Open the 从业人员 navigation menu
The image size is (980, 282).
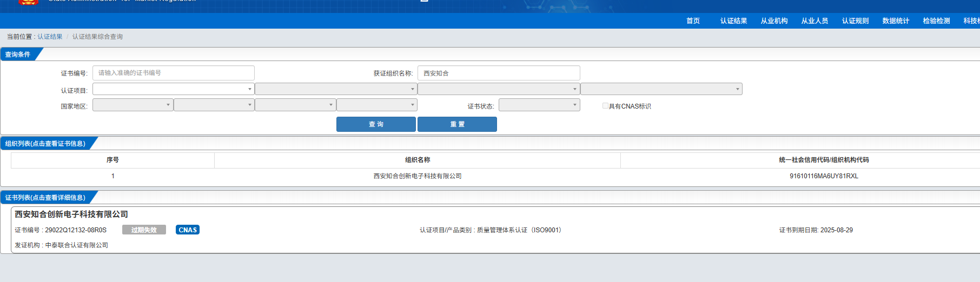(x=815, y=21)
